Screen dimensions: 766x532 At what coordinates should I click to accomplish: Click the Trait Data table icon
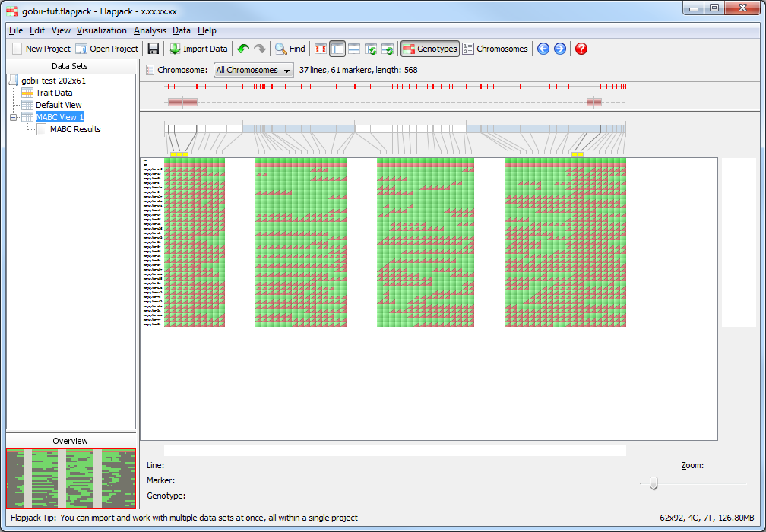point(27,93)
